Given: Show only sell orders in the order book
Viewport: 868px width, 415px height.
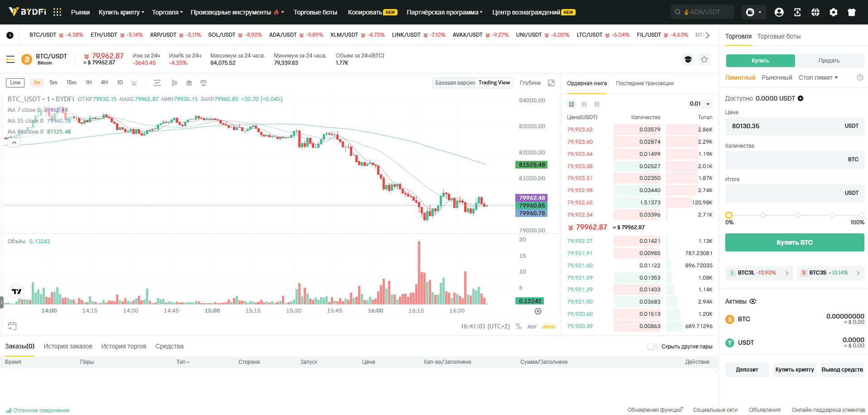Looking at the screenshot, I should 597,104.
